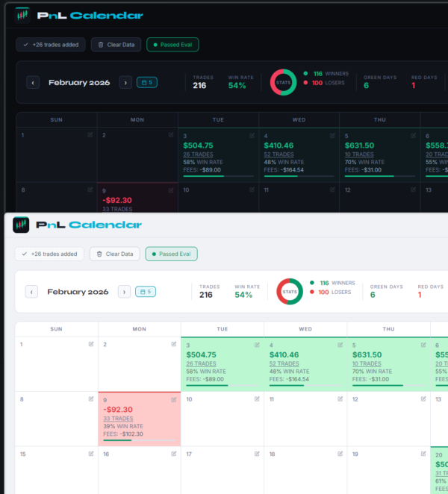
Task: Edit note for day 11 in light window
Action: 340,398
